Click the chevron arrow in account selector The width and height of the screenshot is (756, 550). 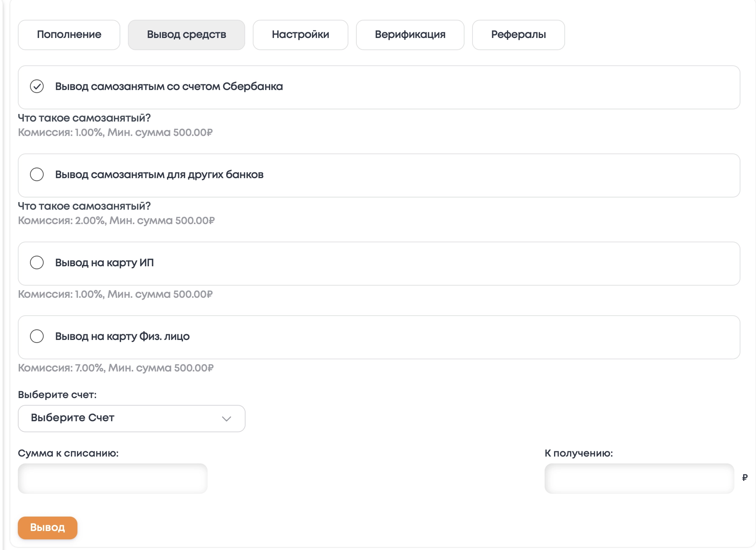[227, 419]
